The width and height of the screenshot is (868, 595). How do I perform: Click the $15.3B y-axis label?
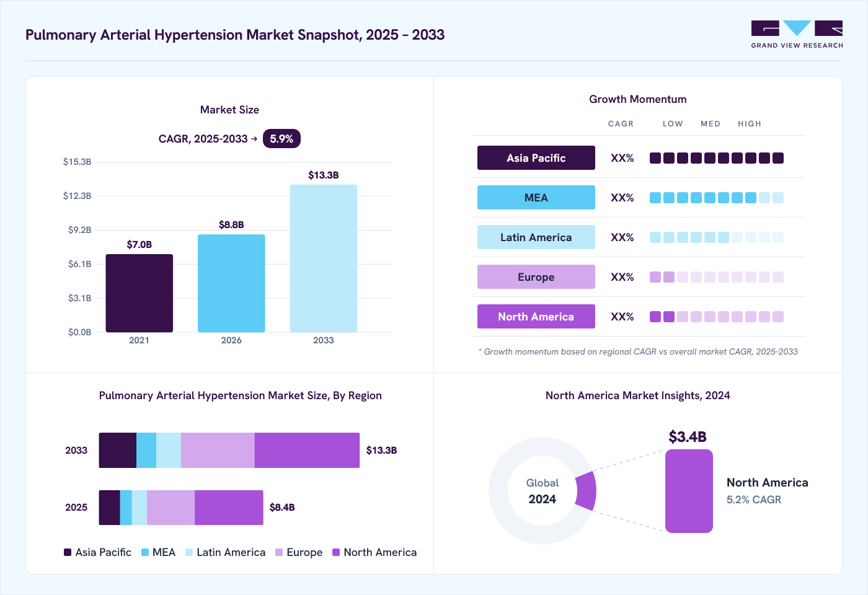coord(77,162)
